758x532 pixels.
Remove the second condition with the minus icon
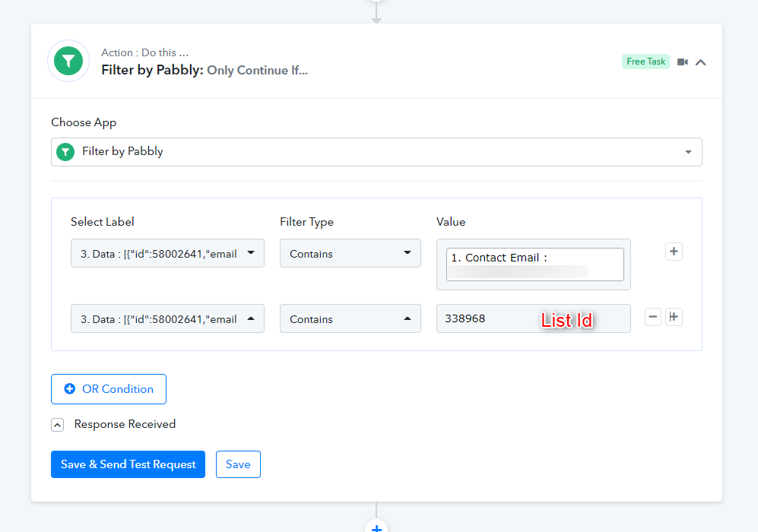pos(652,317)
